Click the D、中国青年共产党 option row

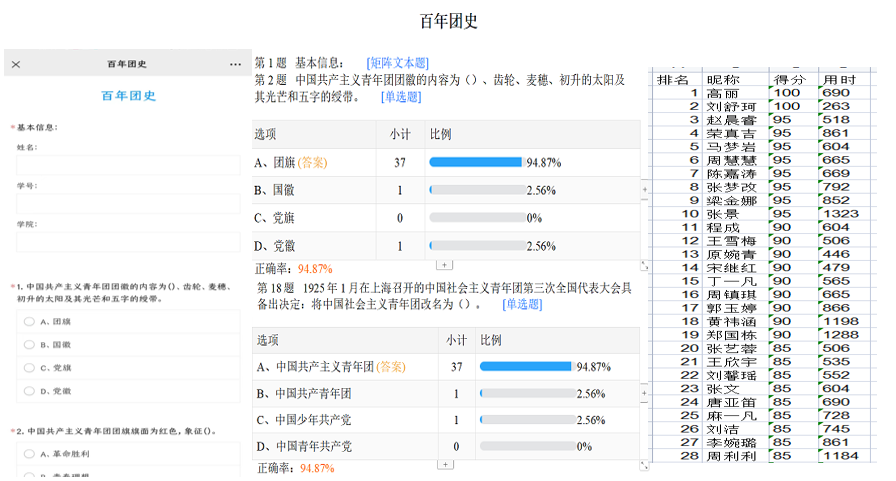(446, 446)
